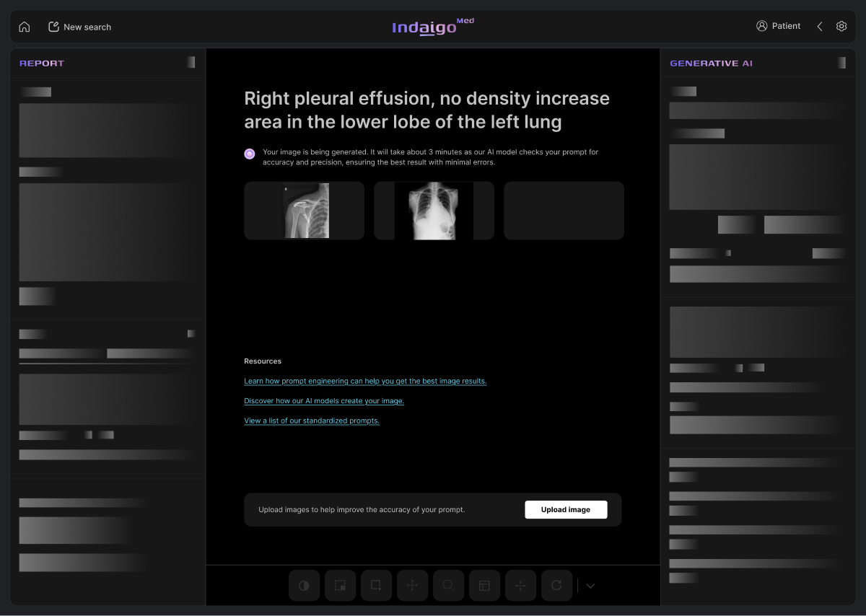Open 'Discover how our AI models create your image'
The height and width of the screenshot is (616, 866).
tap(324, 401)
